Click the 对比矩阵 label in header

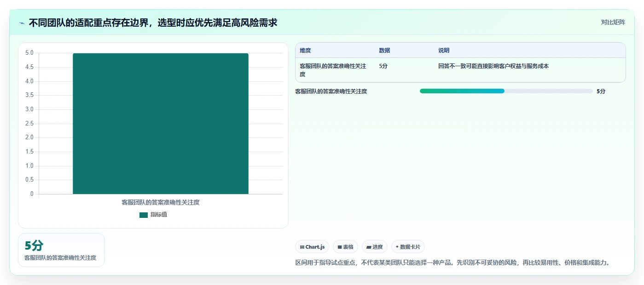pos(613,22)
